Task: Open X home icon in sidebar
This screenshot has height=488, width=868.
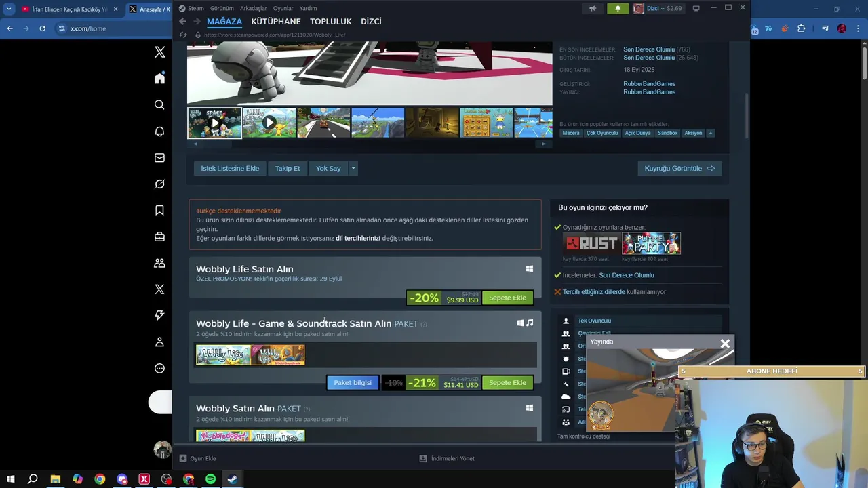Action: tap(159, 79)
